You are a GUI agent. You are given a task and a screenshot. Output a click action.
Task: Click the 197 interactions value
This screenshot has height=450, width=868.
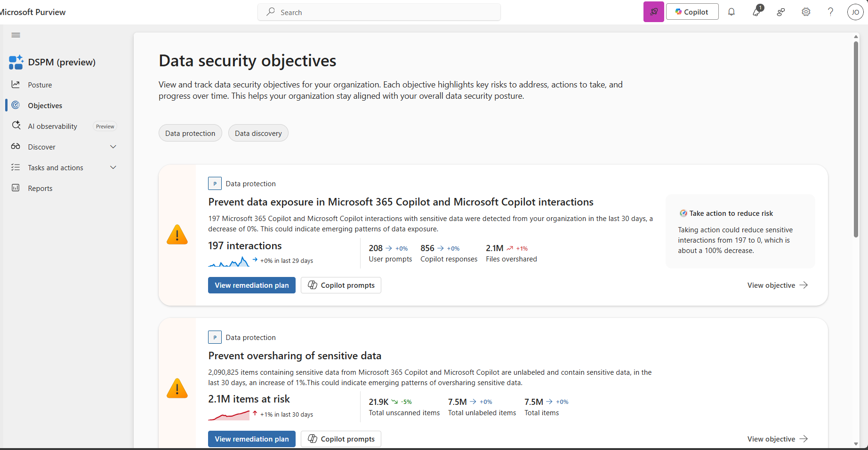coord(245,246)
